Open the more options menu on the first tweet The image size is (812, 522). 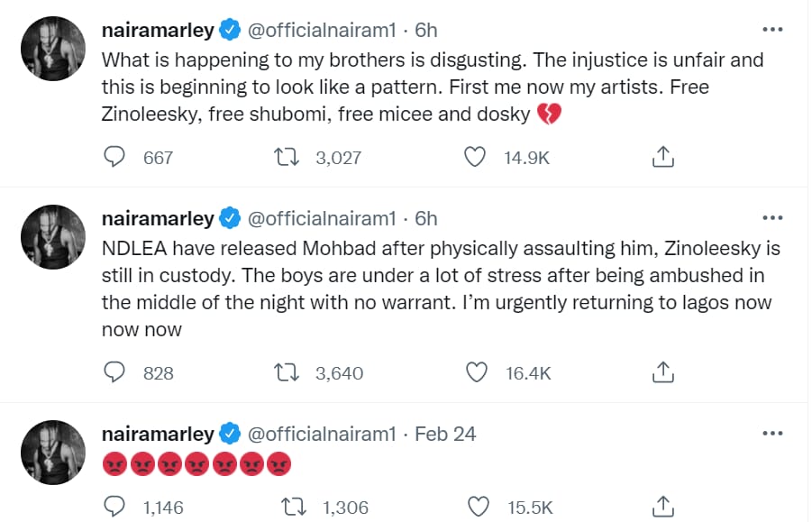point(772,29)
